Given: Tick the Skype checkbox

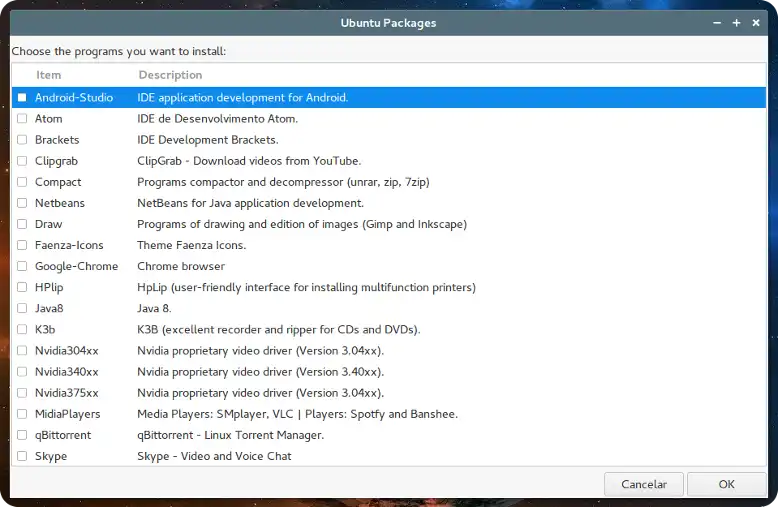Looking at the screenshot, I should point(22,456).
